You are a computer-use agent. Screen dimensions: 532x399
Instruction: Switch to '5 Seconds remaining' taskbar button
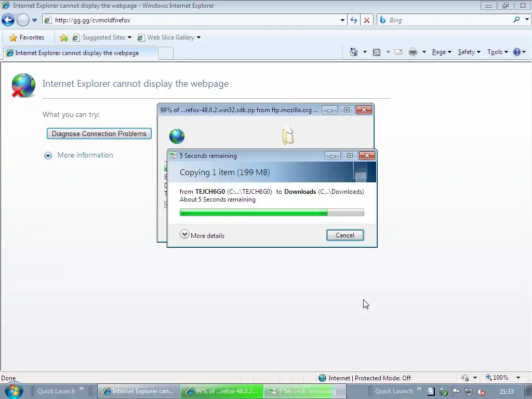click(x=304, y=391)
